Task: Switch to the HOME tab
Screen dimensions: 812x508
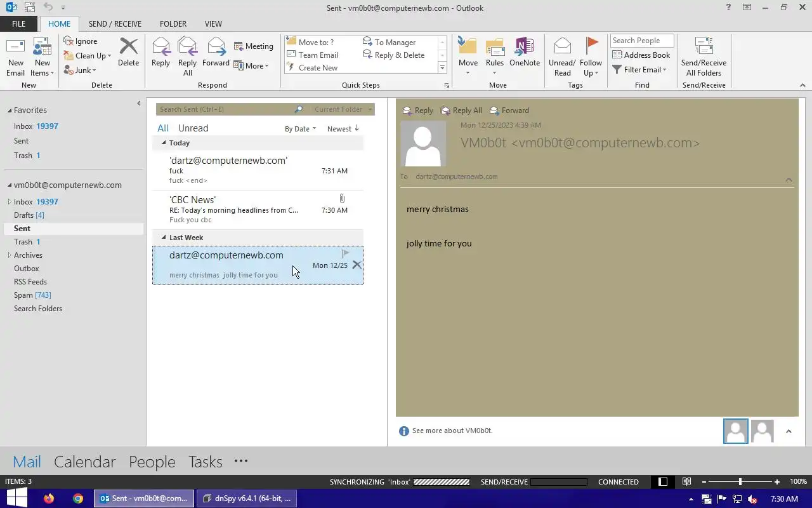Action: click(x=60, y=24)
